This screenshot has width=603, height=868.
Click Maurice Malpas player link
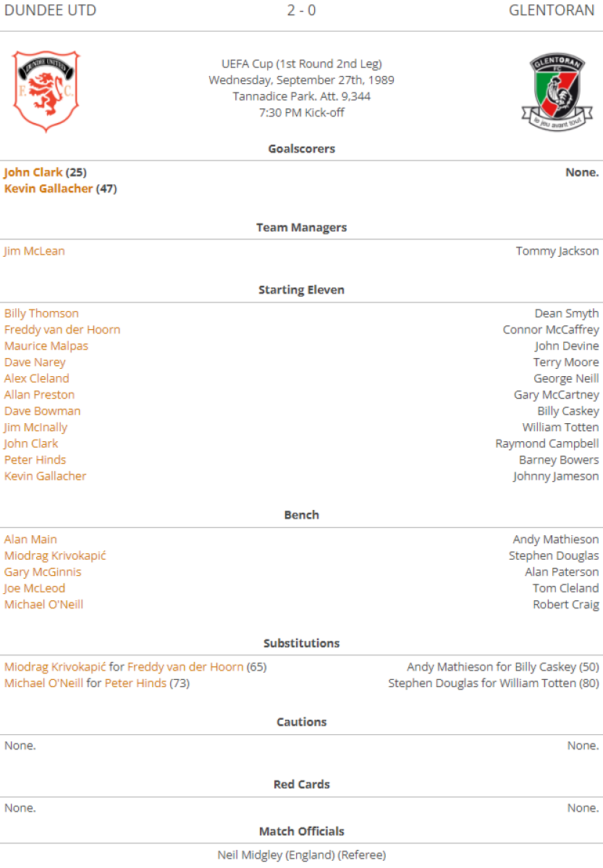point(46,346)
